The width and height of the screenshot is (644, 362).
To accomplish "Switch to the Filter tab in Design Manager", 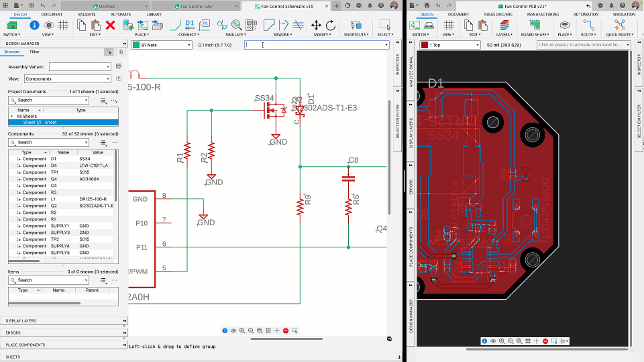I will click(x=34, y=52).
